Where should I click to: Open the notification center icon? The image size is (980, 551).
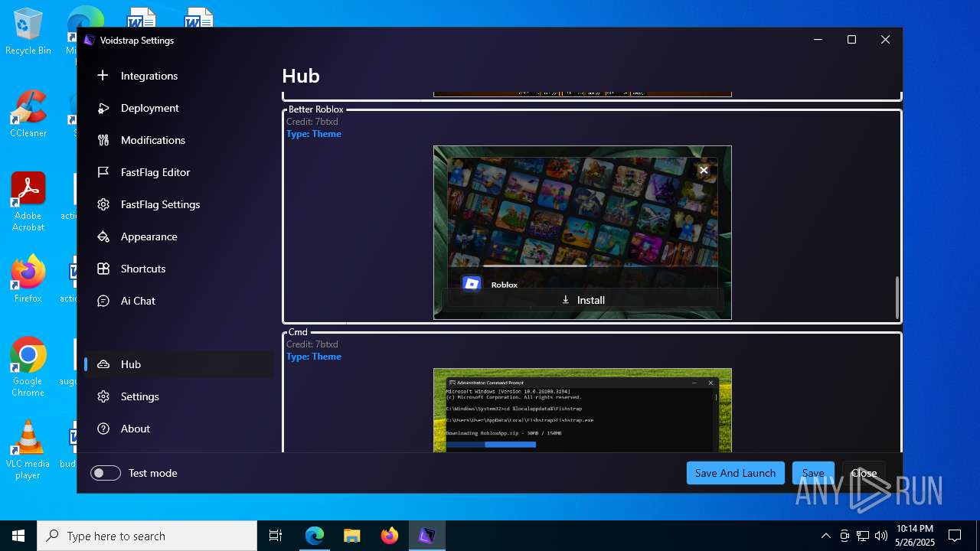955,536
